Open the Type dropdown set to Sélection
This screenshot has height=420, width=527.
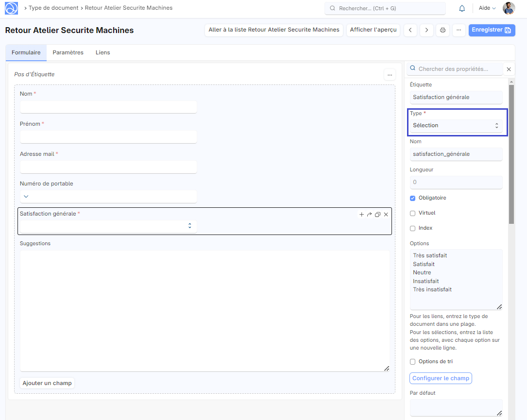[456, 126]
